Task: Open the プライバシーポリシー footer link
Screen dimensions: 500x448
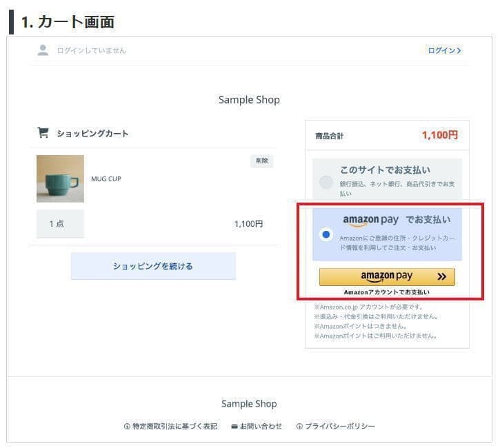Action: (x=340, y=427)
